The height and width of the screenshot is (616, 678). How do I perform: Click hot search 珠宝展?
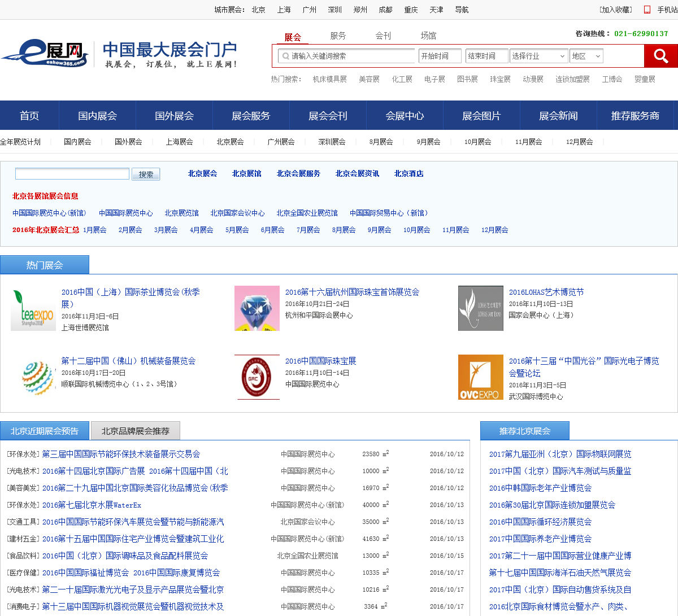click(x=501, y=79)
